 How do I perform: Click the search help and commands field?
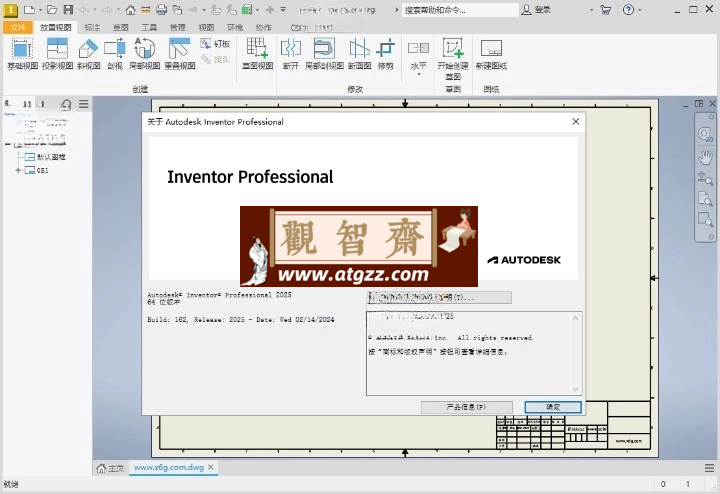pos(461,10)
